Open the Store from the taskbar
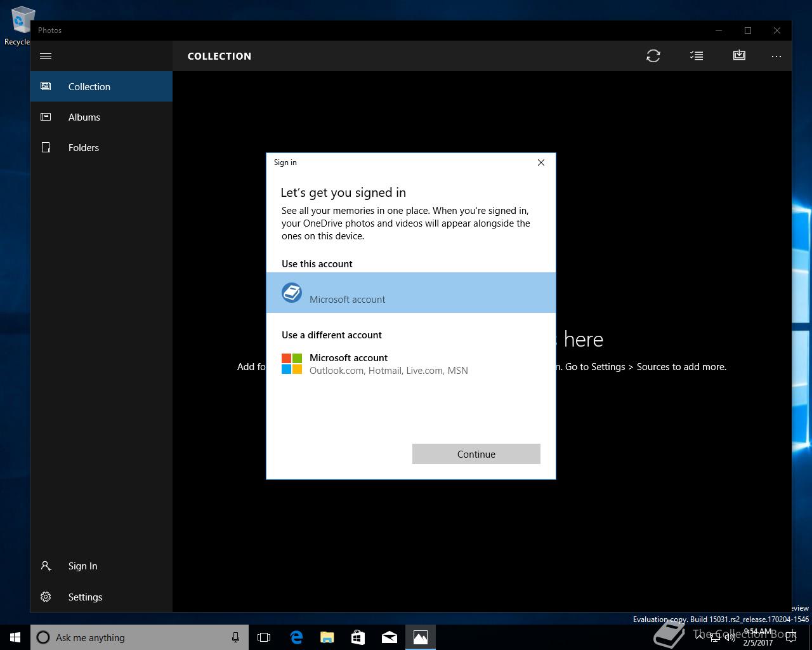812x650 pixels. pyautogui.click(x=358, y=637)
